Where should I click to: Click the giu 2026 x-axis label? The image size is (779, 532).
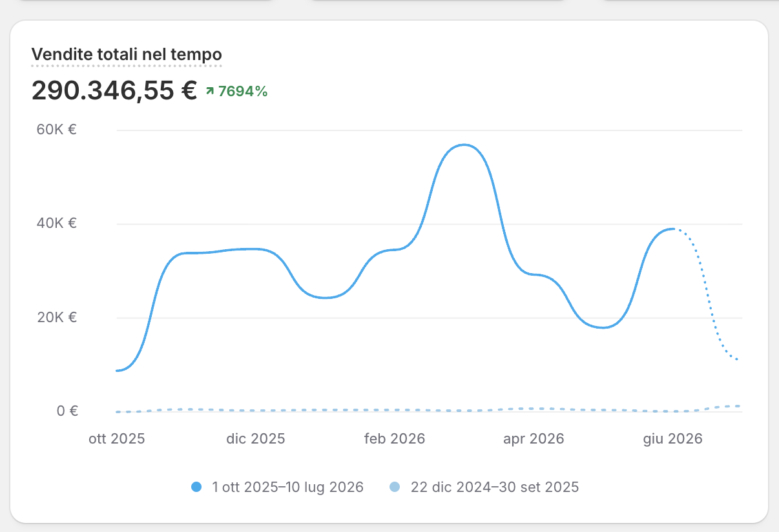click(672, 439)
